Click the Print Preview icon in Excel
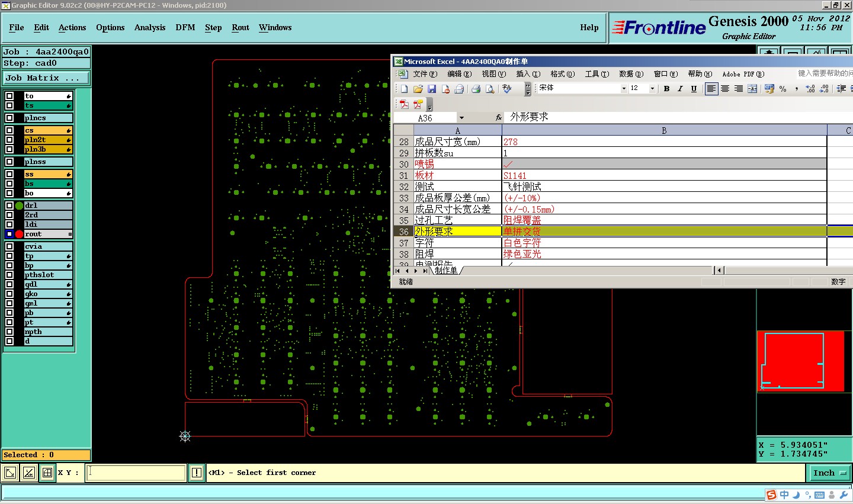The image size is (853, 504). pyautogui.click(x=490, y=89)
